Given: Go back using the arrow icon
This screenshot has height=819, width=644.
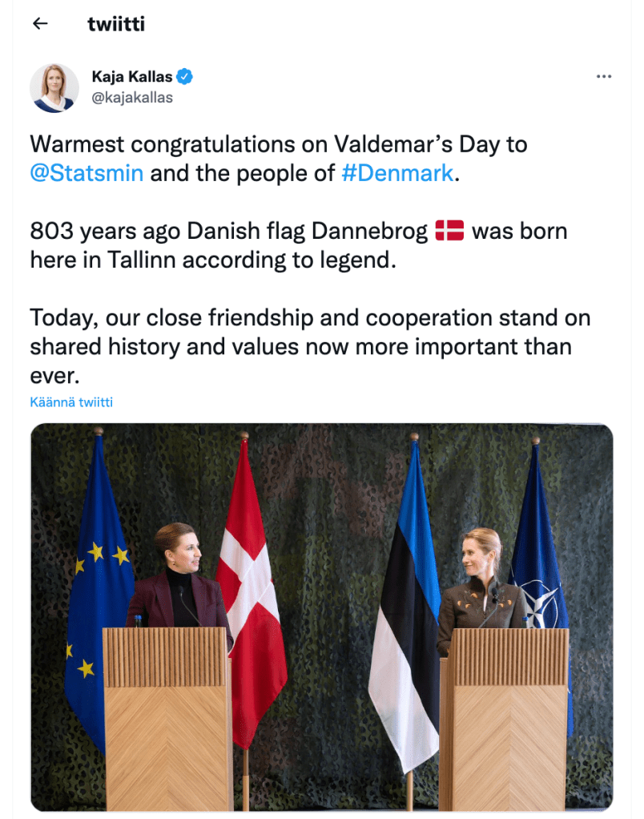Looking at the screenshot, I should pos(40,24).
